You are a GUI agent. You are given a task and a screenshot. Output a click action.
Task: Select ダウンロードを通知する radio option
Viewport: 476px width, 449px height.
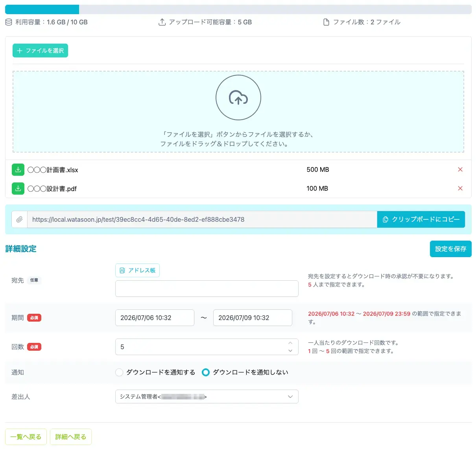(x=119, y=372)
